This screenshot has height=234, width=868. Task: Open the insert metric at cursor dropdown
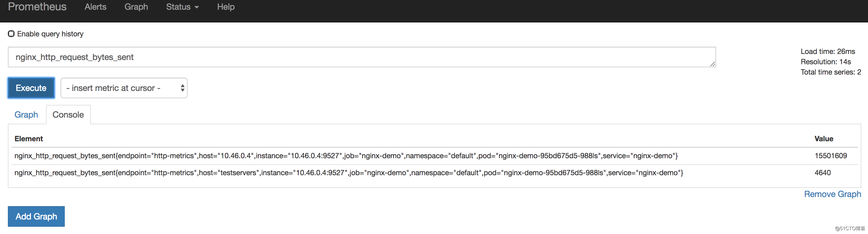coord(124,88)
